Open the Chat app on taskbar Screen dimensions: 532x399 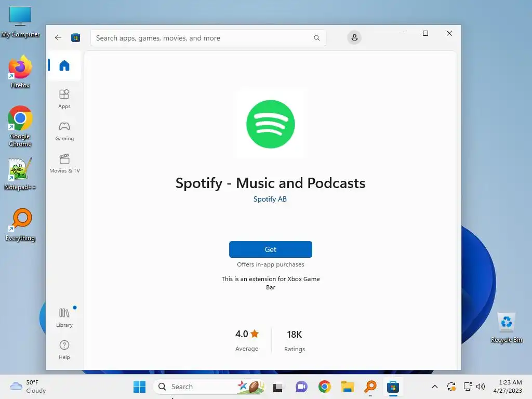coord(301,387)
